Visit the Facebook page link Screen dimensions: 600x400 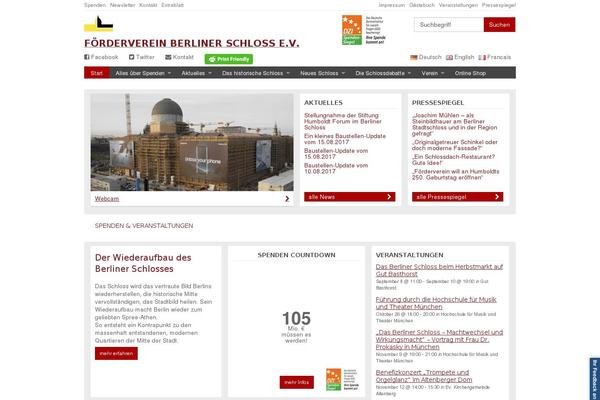(101, 57)
